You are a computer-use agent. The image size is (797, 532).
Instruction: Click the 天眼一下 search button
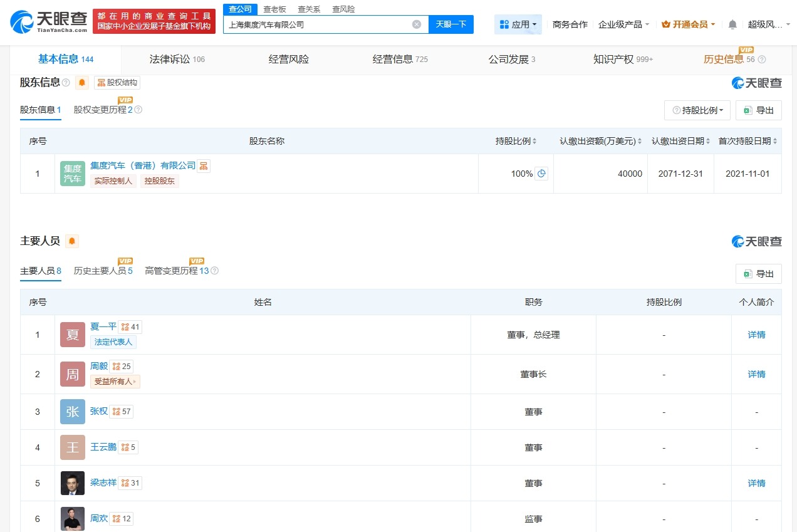pyautogui.click(x=449, y=24)
